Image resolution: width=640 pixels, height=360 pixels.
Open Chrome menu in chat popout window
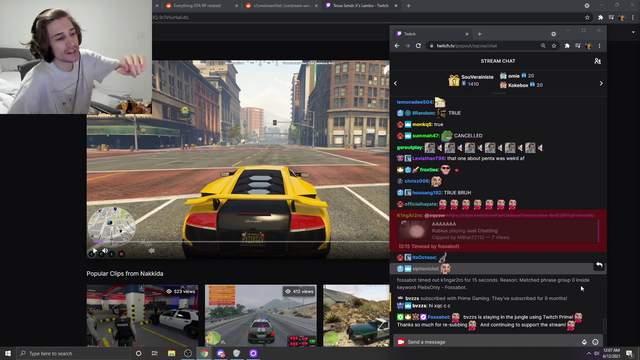(x=599, y=46)
